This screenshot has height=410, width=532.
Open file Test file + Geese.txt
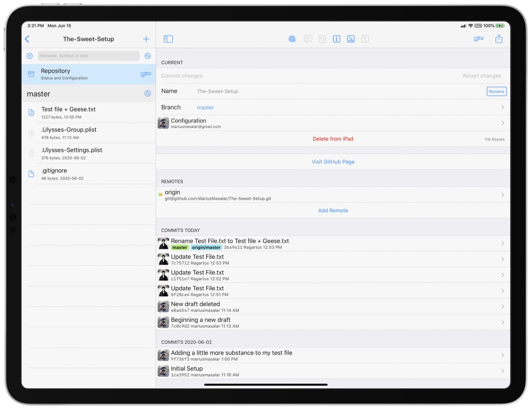point(89,113)
